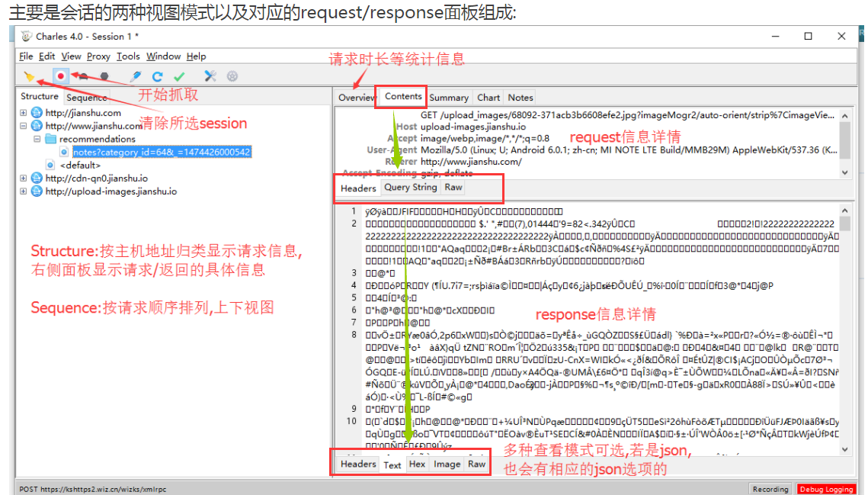Click globe icon of http://cdn-qn0.jianshu.io

(x=37, y=178)
